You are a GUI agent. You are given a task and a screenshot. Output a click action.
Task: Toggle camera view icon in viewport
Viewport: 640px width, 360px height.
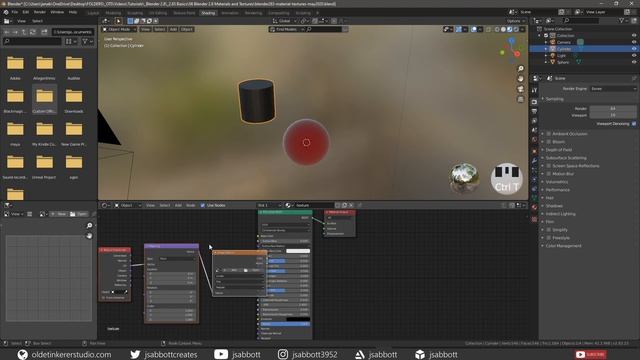pos(520,89)
